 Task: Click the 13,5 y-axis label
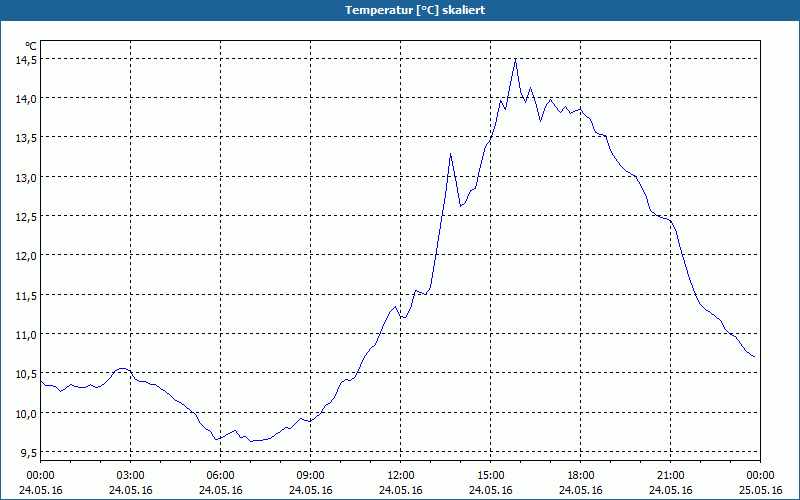click(x=26, y=138)
